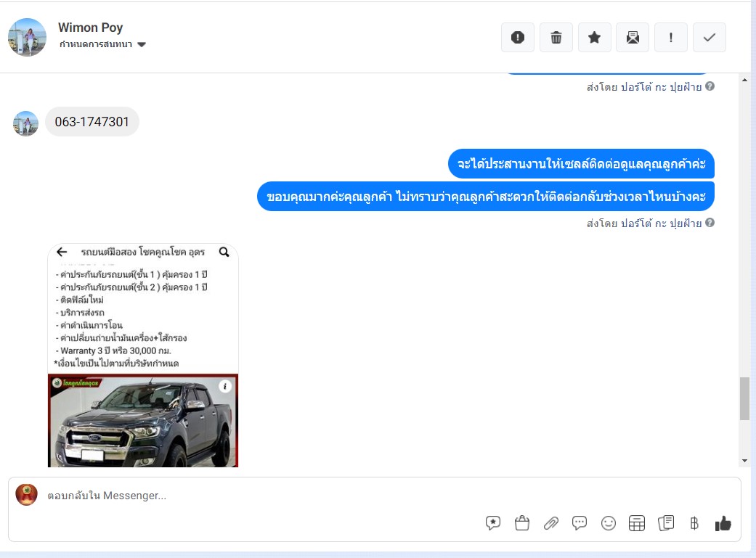Click the phone number message 063-1747301
This screenshot has width=756, height=558.
coord(92,121)
